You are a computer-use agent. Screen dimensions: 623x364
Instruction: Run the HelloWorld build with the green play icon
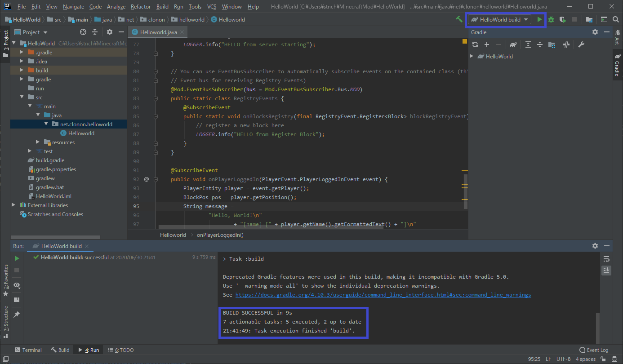pyautogui.click(x=539, y=19)
